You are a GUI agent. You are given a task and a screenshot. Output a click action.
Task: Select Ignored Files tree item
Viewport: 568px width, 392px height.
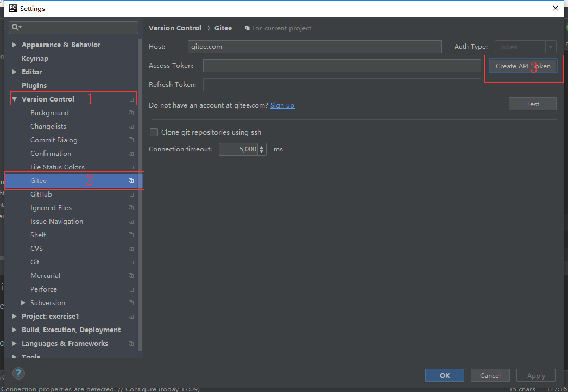(51, 207)
